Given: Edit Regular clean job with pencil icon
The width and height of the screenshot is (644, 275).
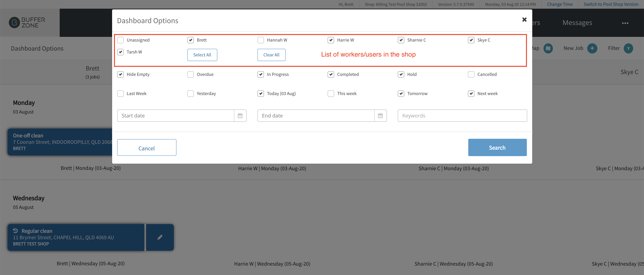Looking at the screenshot, I should [160, 237].
